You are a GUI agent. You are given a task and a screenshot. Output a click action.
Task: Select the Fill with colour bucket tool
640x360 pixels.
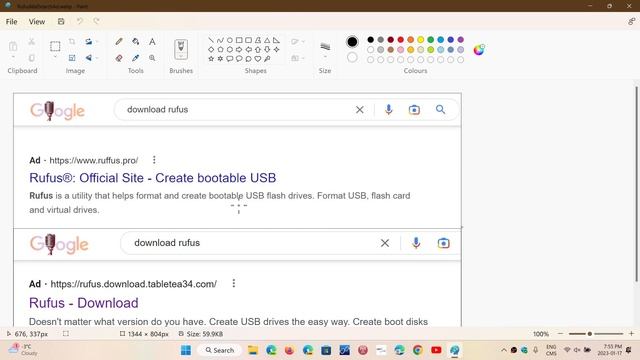pos(136,41)
